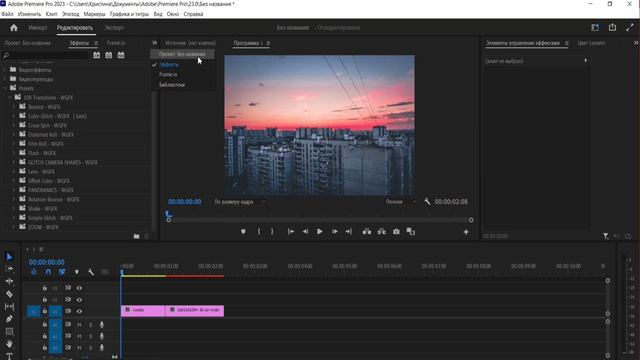Mute the A1 audio track
This screenshot has height=360, width=640.
click(79, 324)
